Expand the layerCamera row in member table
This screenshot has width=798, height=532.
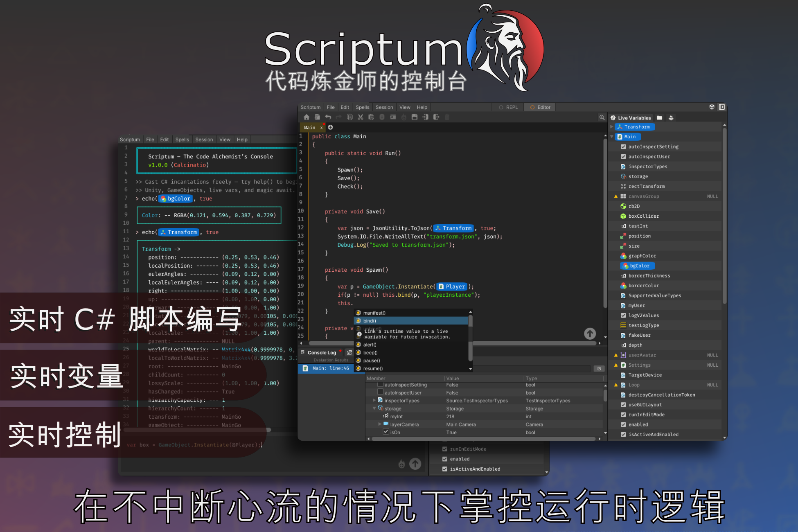click(x=380, y=424)
